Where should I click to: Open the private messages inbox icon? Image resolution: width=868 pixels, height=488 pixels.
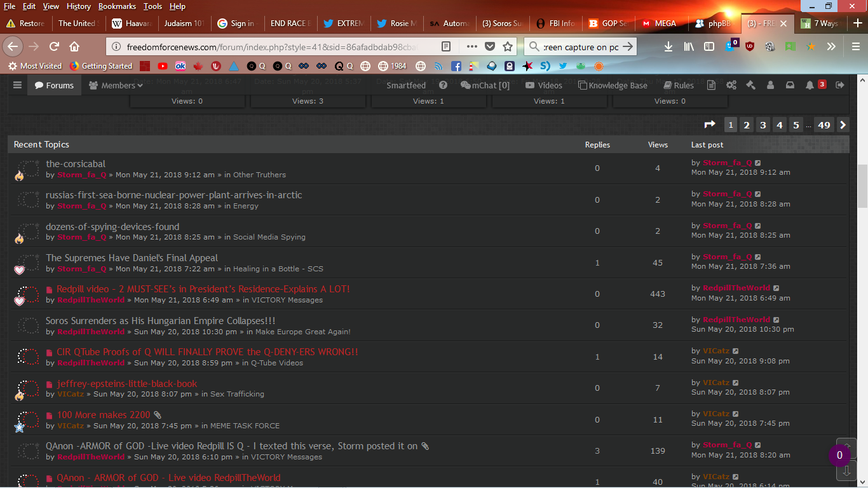pos(790,85)
